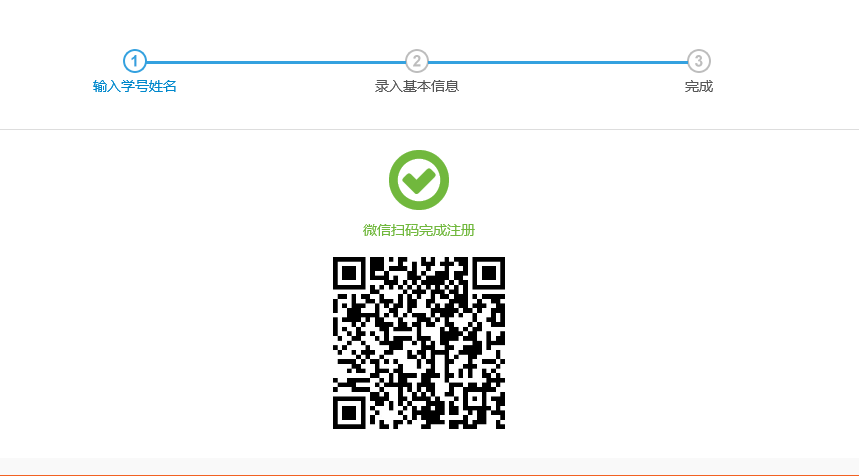Click the WeChat registration QR code
Image resolution: width=859 pixels, height=476 pixels.
click(419, 343)
